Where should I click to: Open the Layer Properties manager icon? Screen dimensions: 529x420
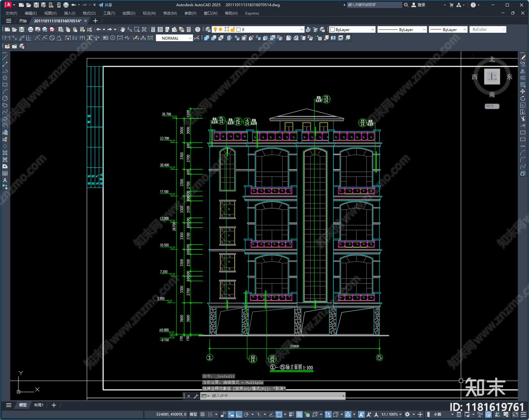click(x=208, y=29)
